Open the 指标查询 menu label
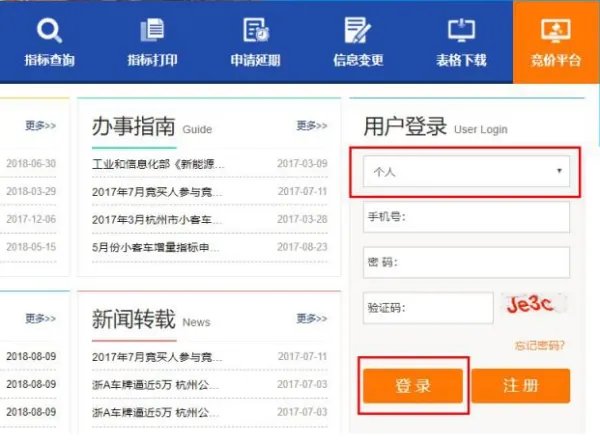 [49, 60]
